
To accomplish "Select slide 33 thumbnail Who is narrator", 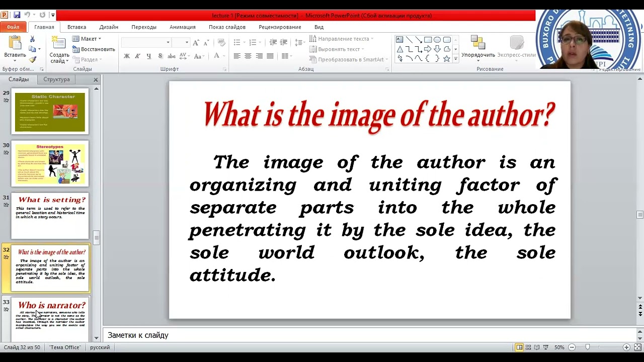I will pos(50,319).
